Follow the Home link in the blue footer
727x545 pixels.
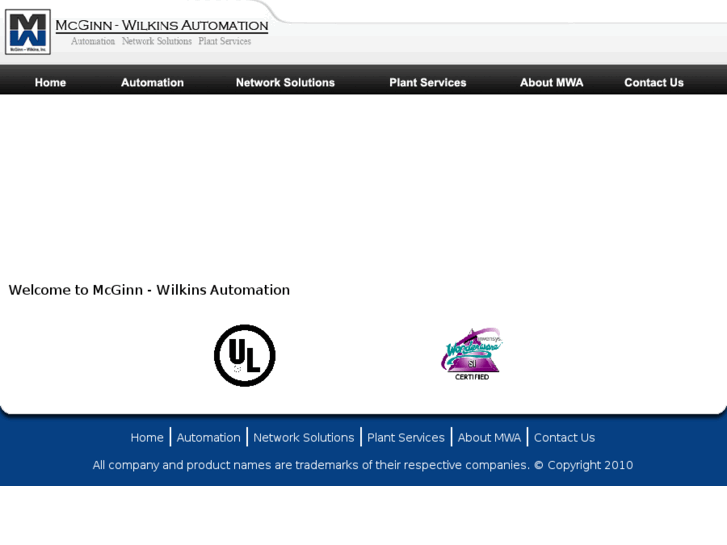click(147, 437)
